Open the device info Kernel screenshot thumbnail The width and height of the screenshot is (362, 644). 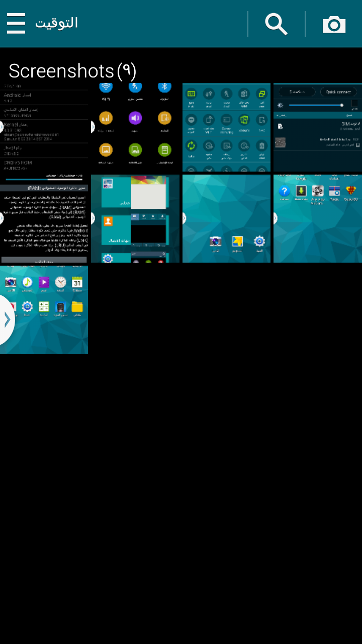[44, 127]
